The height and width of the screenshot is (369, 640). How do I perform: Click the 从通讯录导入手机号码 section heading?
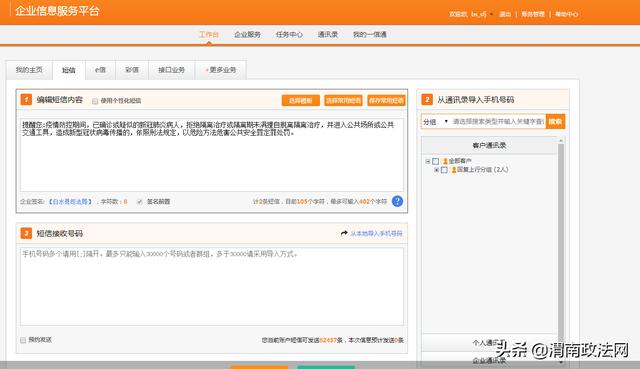(x=476, y=100)
